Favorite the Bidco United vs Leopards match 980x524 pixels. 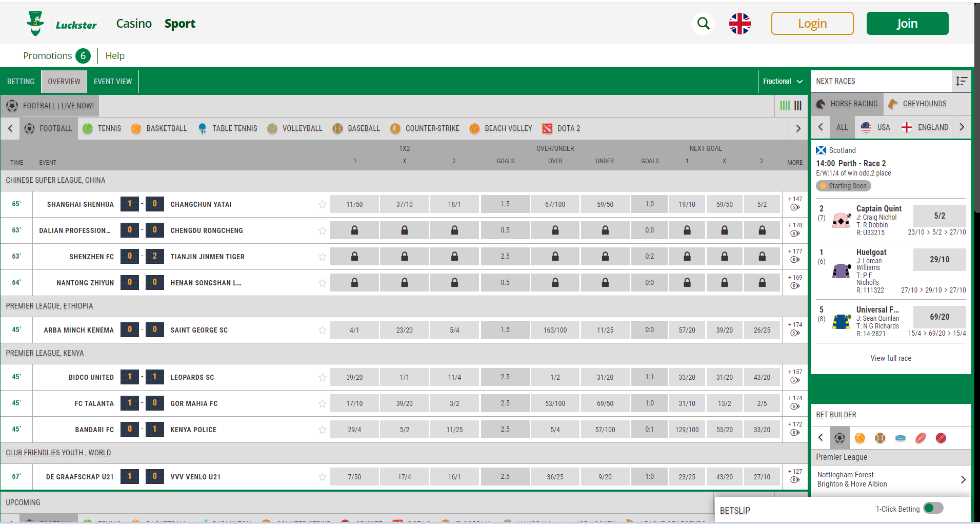(322, 377)
